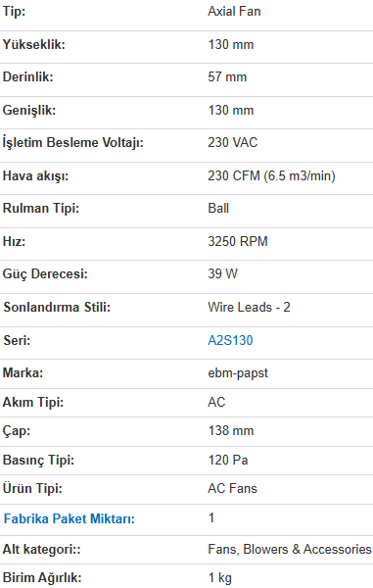Select the 39 W power value
This screenshot has width=373, height=588.
click(x=223, y=273)
